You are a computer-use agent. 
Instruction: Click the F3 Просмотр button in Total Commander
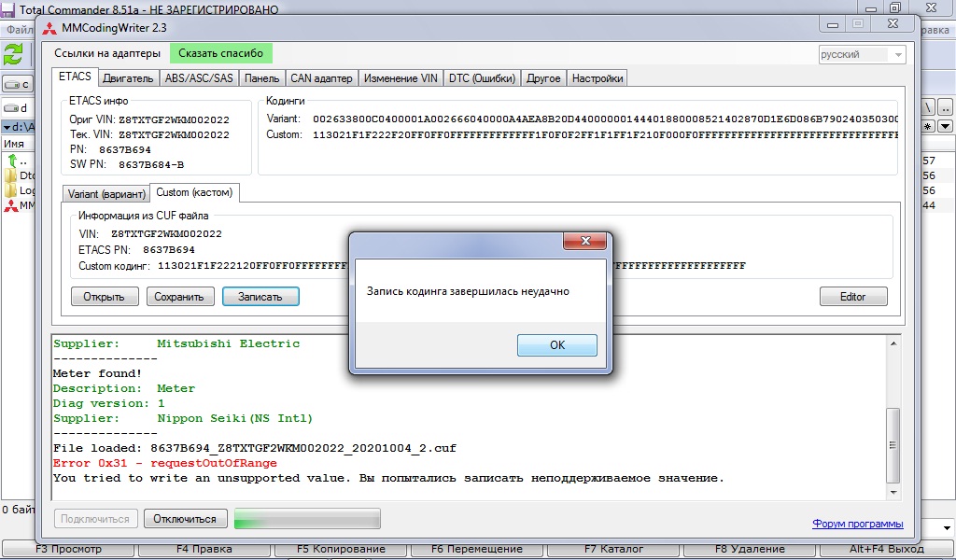point(69,549)
